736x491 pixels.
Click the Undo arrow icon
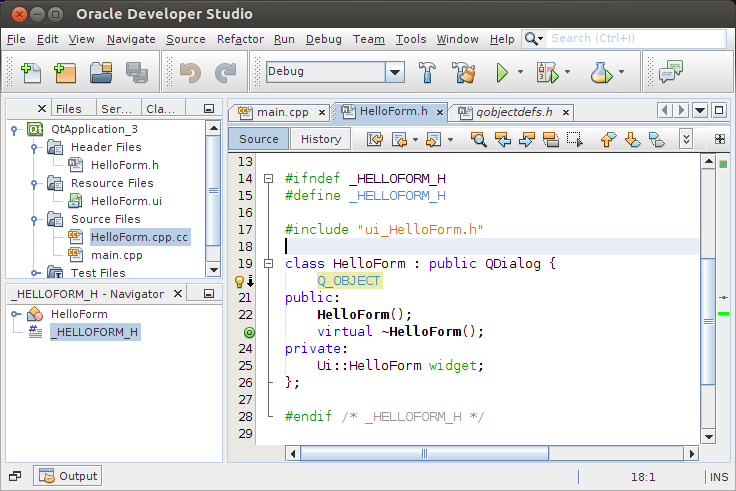tap(190, 72)
